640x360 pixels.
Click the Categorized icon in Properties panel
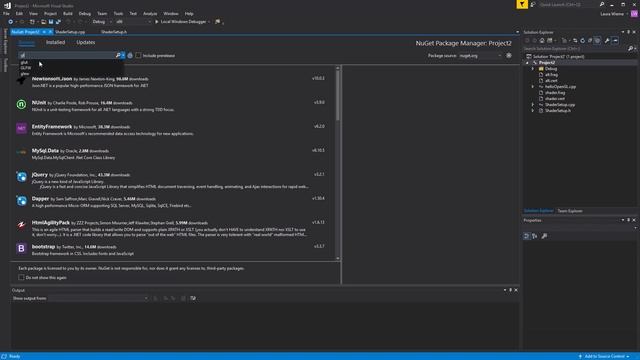[527, 236]
